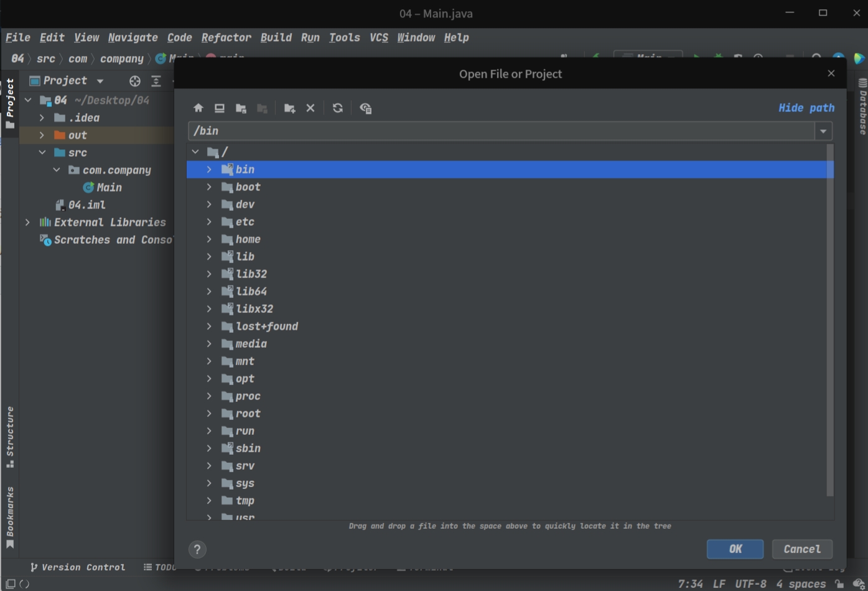Toggle show hidden files and directories
This screenshot has width=868, height=591.
365,108
